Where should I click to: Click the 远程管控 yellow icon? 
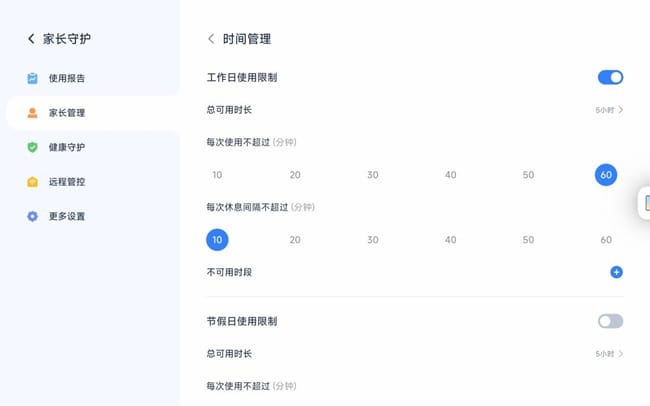32,182
